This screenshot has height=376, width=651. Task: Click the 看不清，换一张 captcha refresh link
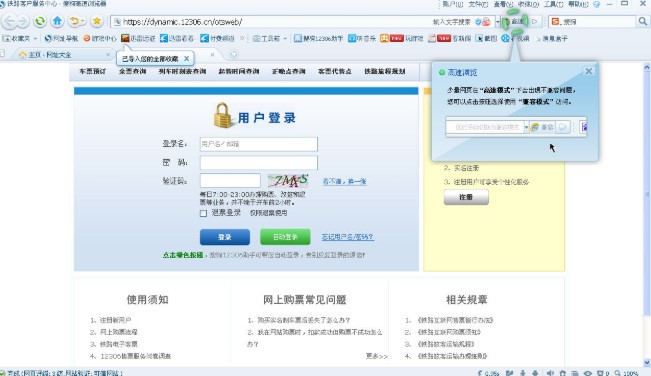point(345,181)
